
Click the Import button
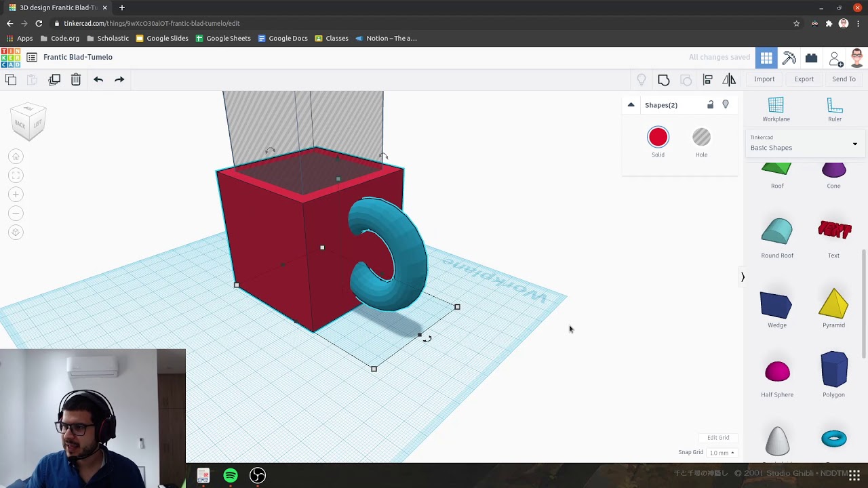(764, 79)
